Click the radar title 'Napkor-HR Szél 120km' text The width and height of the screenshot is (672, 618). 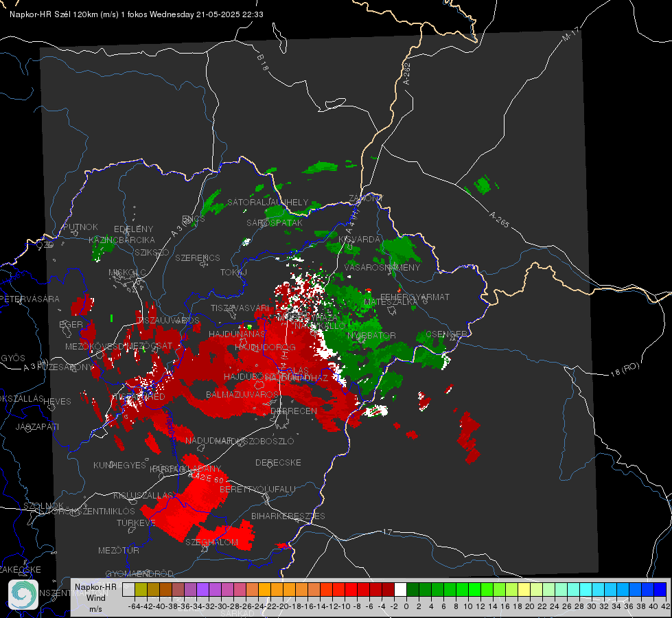tap(54, 14)
